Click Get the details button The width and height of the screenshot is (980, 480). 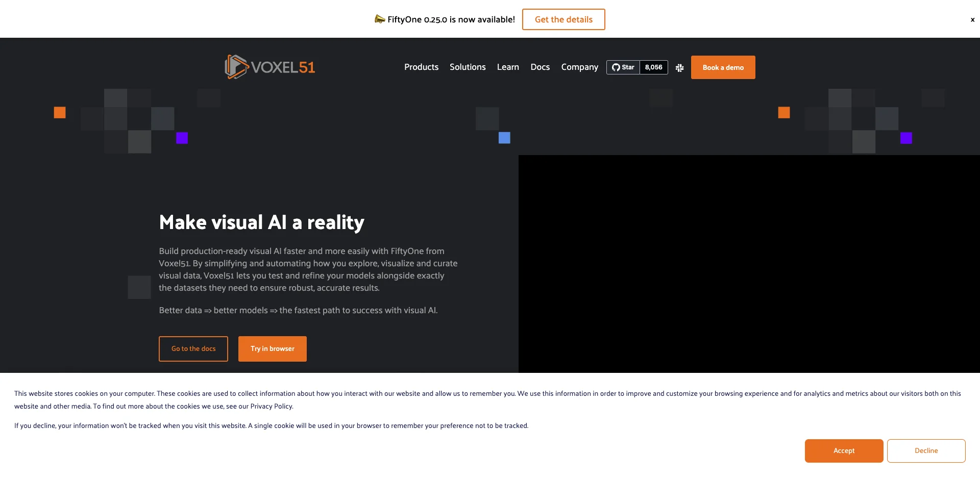pyautogui.click(x=563, y=19)
